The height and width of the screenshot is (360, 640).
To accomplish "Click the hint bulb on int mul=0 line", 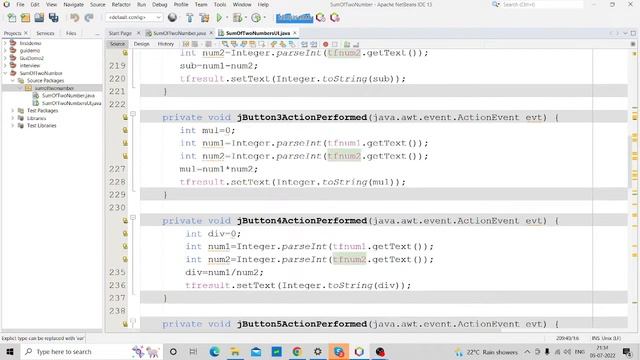I will pos(125,130).
